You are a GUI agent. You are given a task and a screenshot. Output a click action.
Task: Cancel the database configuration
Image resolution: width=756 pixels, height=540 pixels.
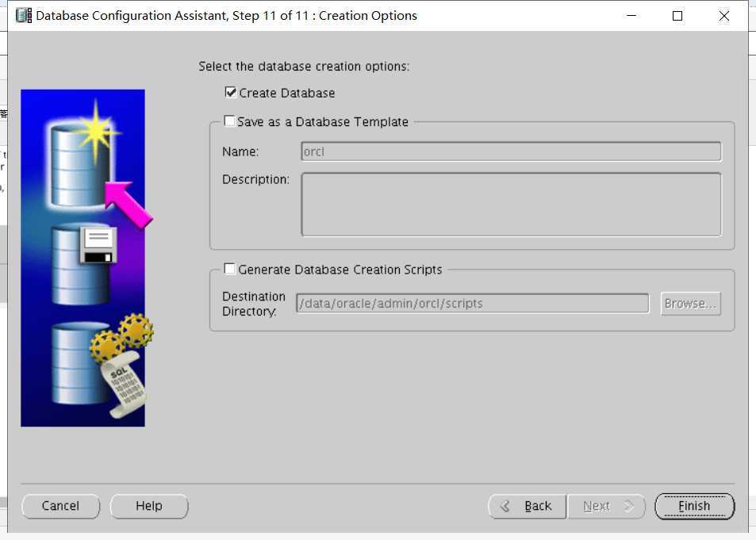[x=60, y=506]
